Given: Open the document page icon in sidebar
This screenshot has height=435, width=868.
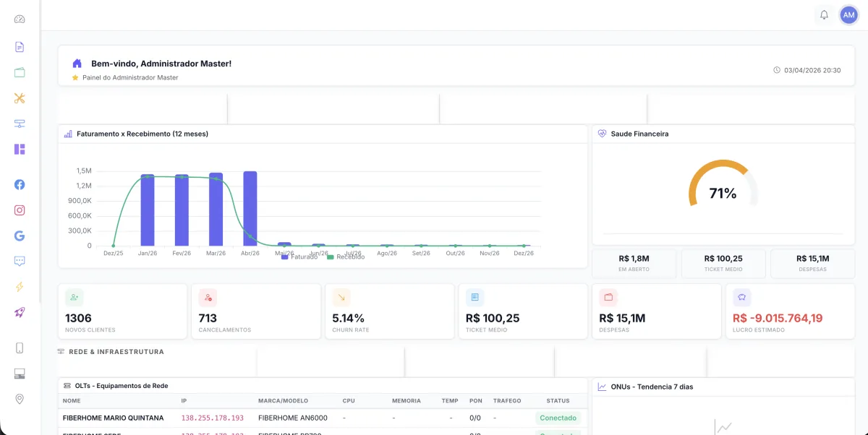Looking at the screenshot, I should (20, 47).
